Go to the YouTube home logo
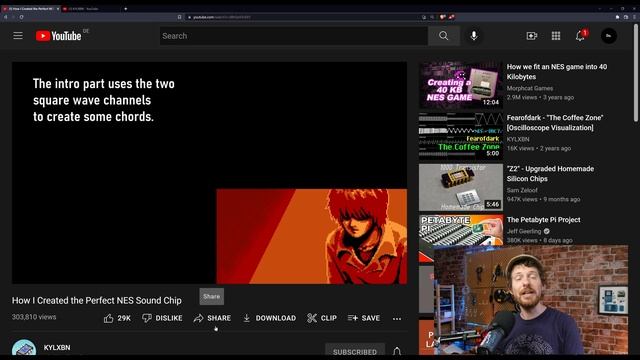This screenshot has height=360, width=640. [58, 36]
